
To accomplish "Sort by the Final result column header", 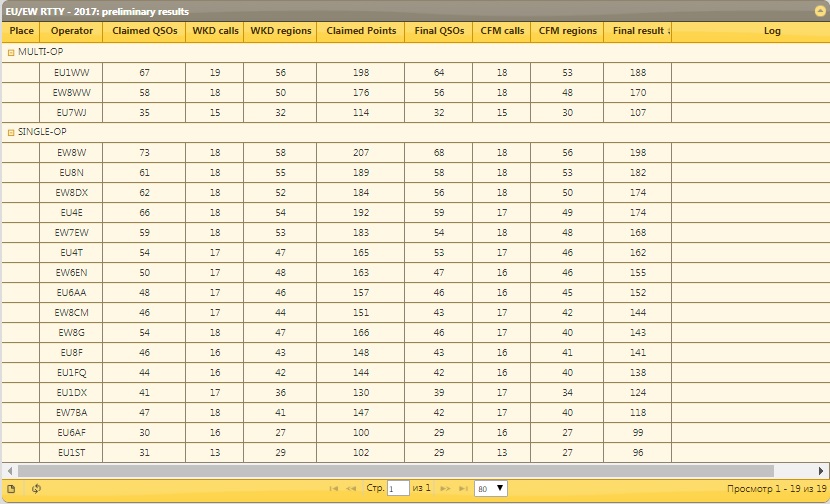I will (637, 31).
